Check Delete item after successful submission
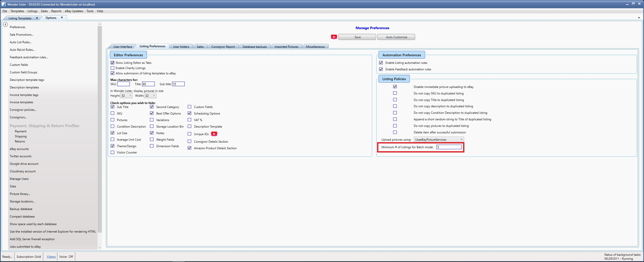This screenshot has width=644, height=262. [x=395, y=132]
